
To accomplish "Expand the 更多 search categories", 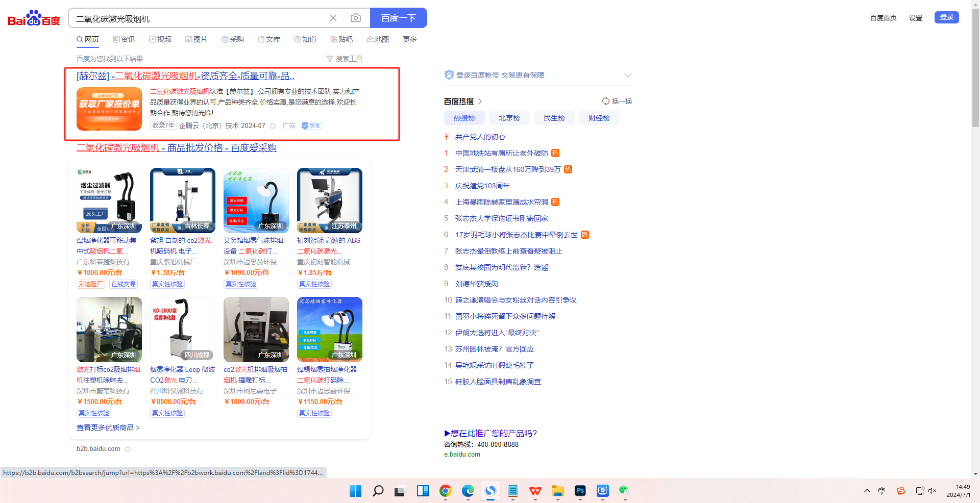I will point(409,39).
